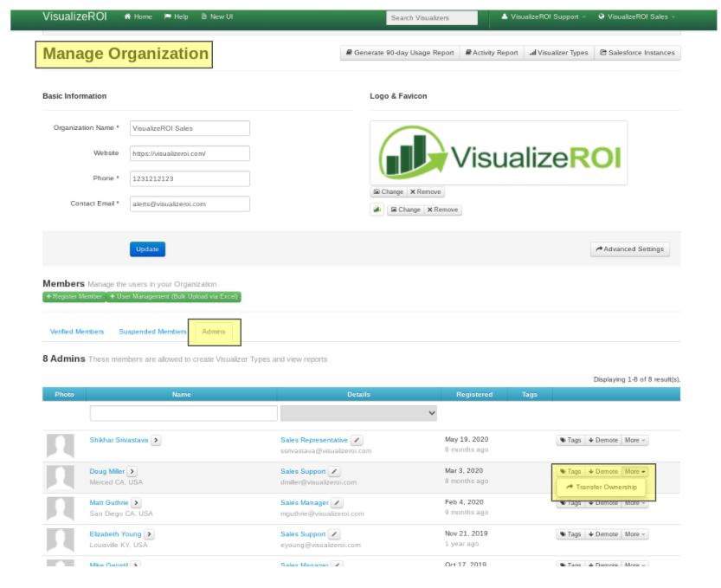The image size is (721, 588).
Task: Open Shikhar Srivastava's profile link
Action: pos(119,440)
